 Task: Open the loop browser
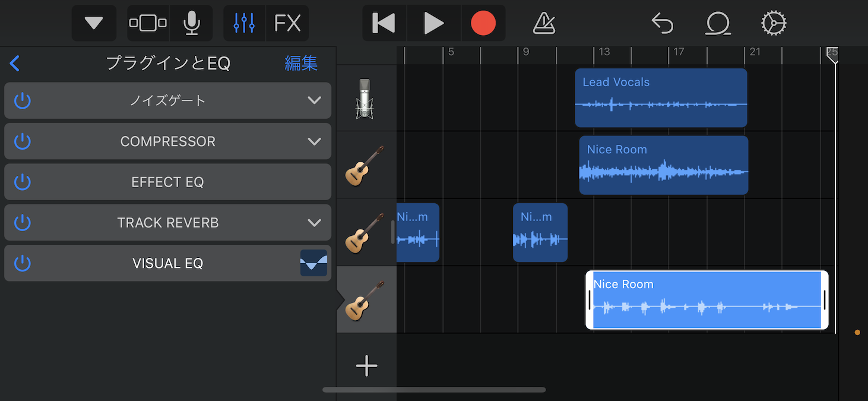coord(718,23)
